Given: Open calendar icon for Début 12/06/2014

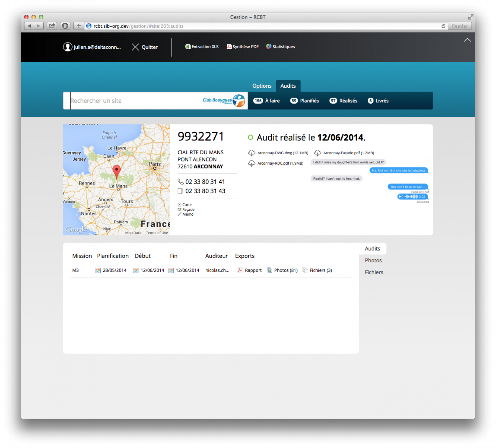Looking at the screenshot, I should [x=136, y=270].
